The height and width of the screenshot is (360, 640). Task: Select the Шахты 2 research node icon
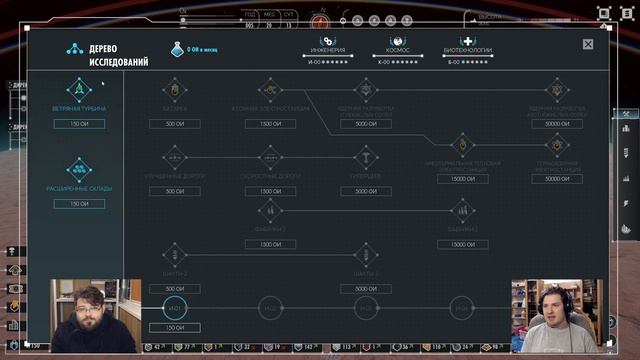[175, 255]
